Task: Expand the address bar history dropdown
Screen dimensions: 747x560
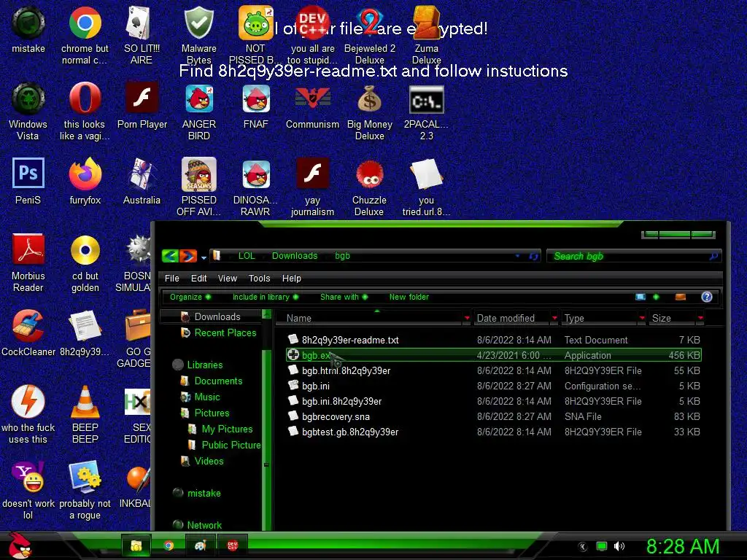Action: tap(517, 256)
